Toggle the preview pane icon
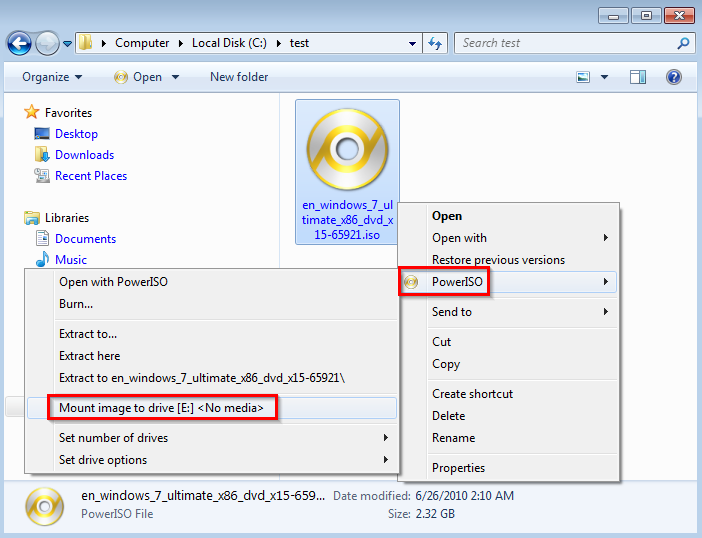The height and width of the screenshot is (538, 702). (x=638, y=77)
